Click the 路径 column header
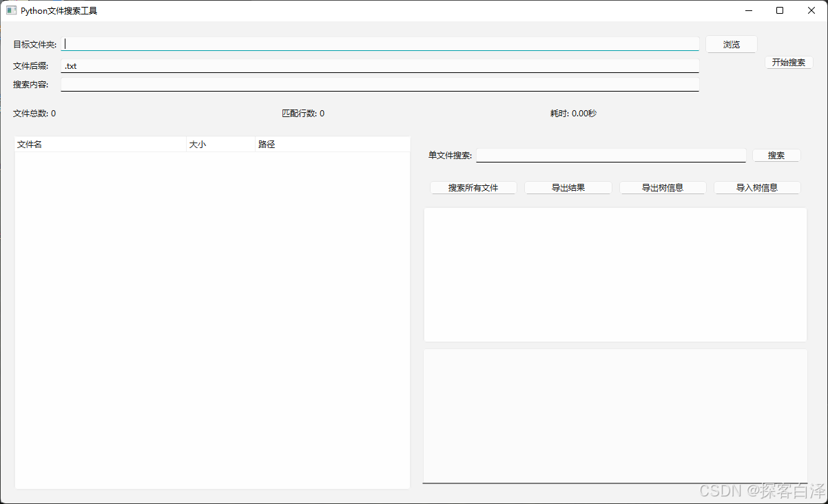The image size is (828, 504). [x=267, y=144]
